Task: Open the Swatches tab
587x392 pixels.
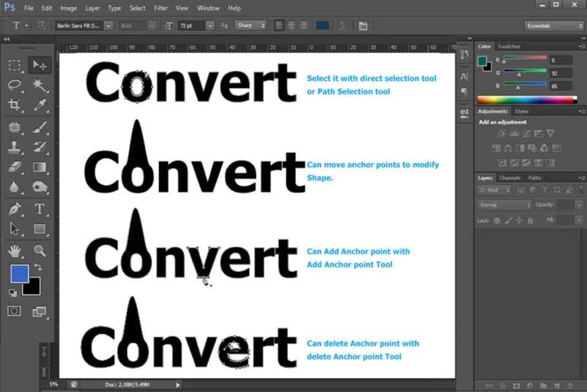Action: tap(508, 46)
